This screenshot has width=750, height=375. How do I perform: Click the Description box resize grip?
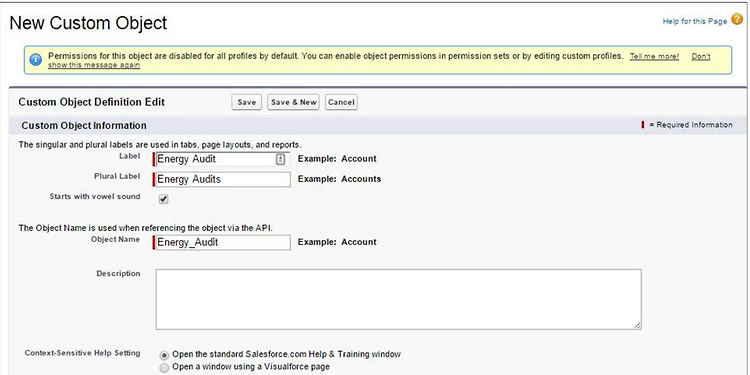tap(638, 325)
